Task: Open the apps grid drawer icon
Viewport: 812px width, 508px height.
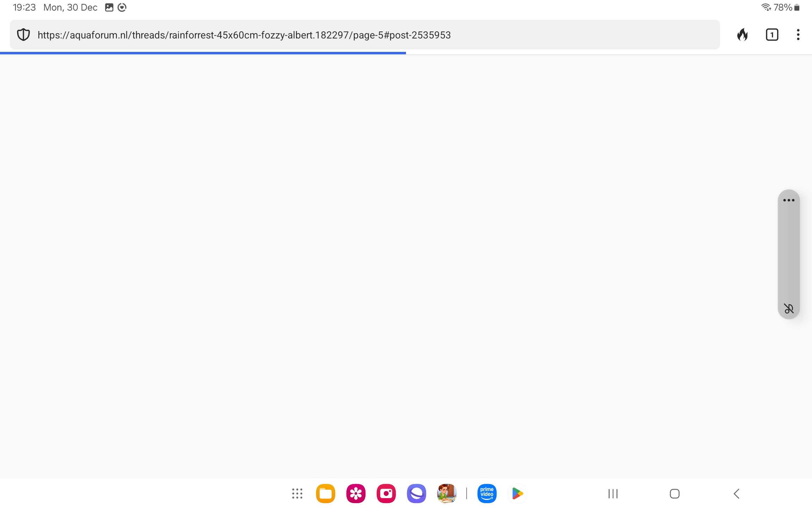Action: click(297, 494)
